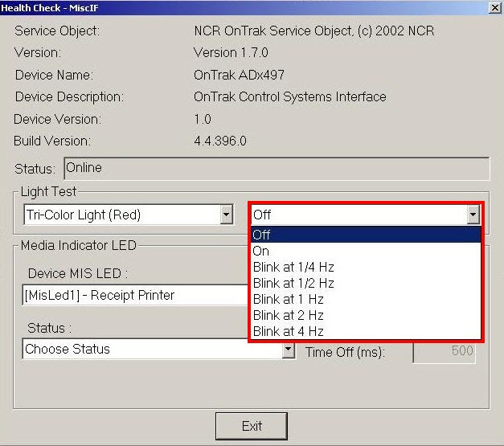Image resolution: width=504 pixels, height=446 pixels.
Task: Click the Exit button
Action: pyautogui.click(x=252, y=426)
